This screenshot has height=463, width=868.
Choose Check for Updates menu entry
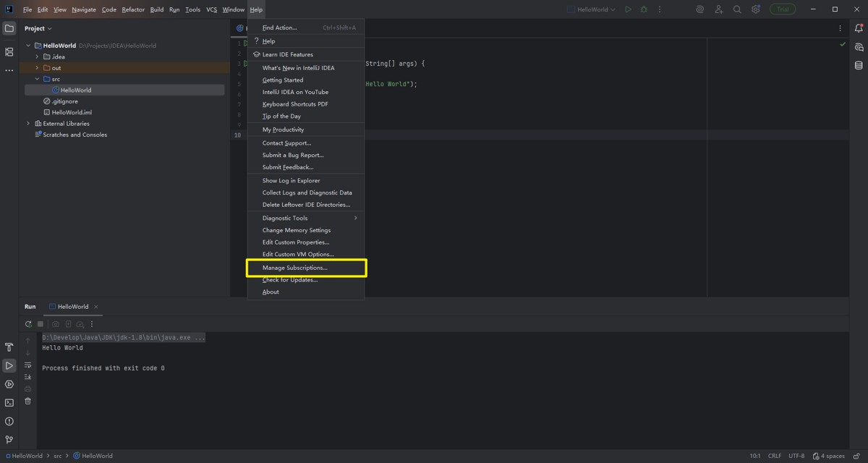[290, 280]
